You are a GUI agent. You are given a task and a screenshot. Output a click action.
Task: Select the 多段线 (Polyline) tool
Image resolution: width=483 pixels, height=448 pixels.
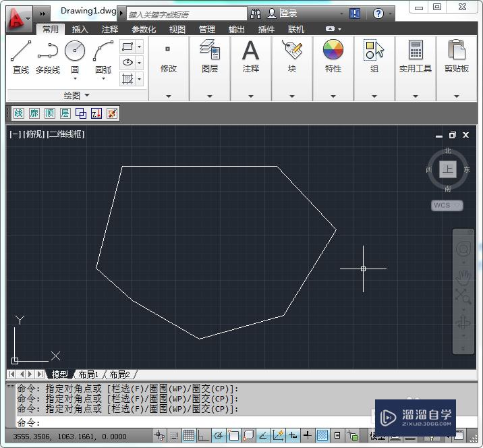point(48,57)
